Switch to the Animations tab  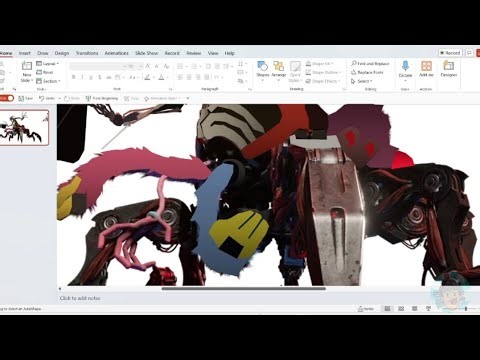click(x=116, y=53)
